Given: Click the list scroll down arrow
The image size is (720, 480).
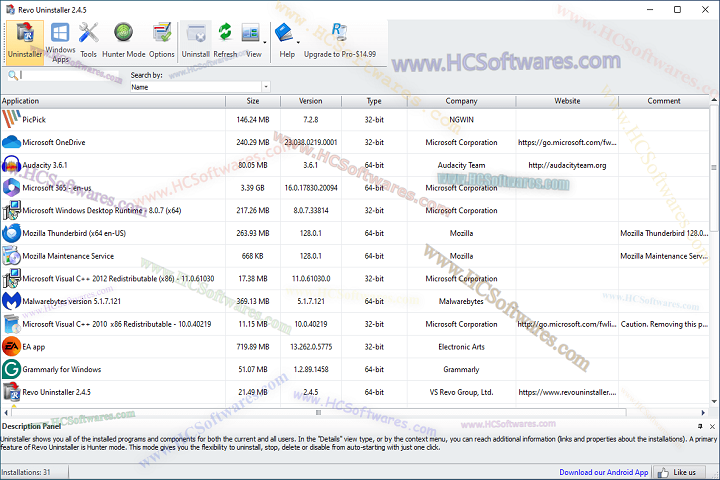Looking at the screenshot, I should 714,401.
